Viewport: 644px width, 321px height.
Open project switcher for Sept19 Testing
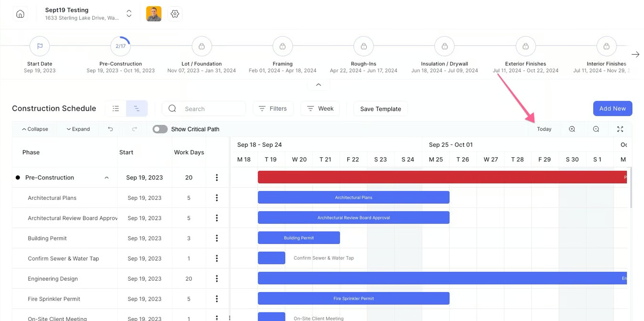click(x=129, y=14)
